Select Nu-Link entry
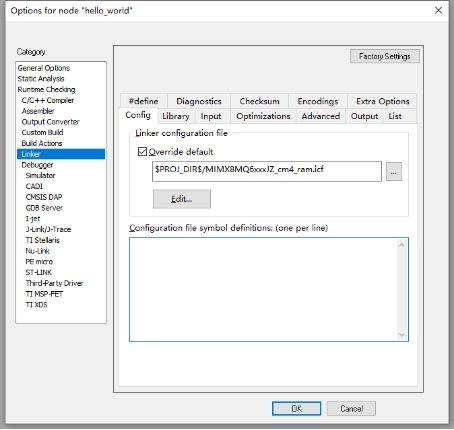The image size is (454, 430). coord(38,251)
